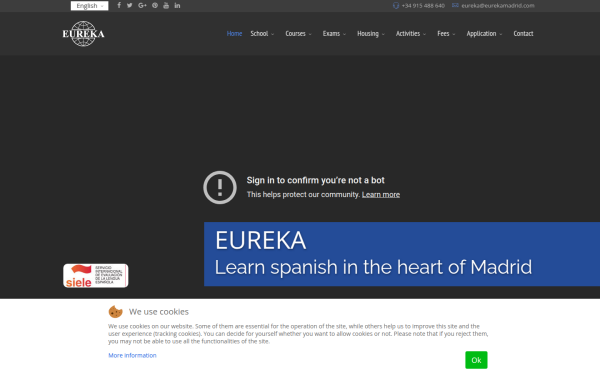Expand the Housing menu

click(371, 34)
